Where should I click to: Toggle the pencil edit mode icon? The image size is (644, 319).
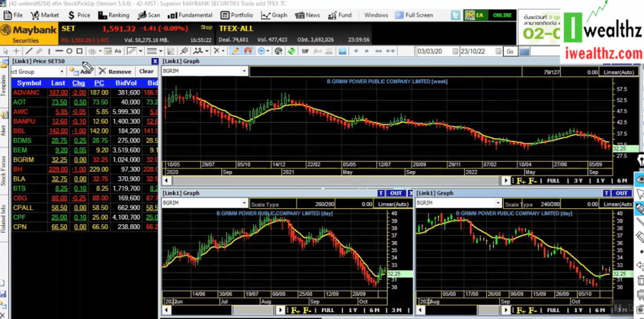[235, 51]
